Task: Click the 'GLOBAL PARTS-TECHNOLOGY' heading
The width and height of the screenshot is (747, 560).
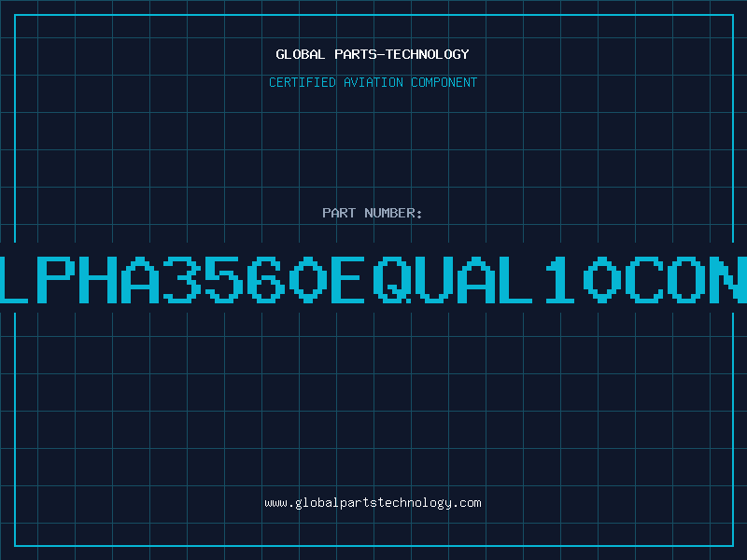Action: pyautogui.click(x=373, y=54)
